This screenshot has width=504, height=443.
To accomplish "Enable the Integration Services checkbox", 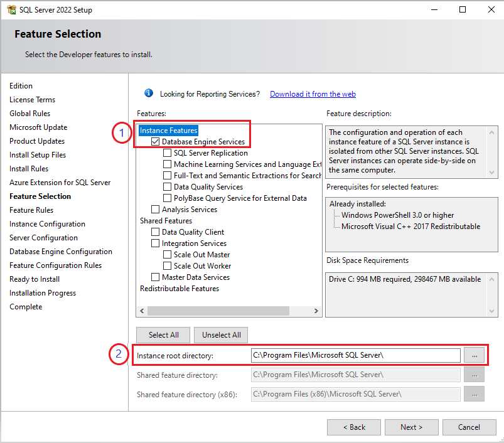I will click(x=156, y=243).
